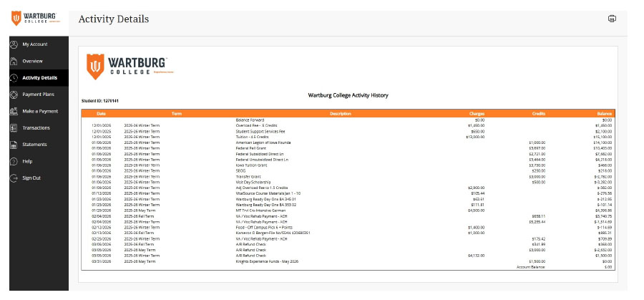Click the Wartburg College logo above the sidebar
The height and width of the screenshot is (300, 644).
coord(35,18)
